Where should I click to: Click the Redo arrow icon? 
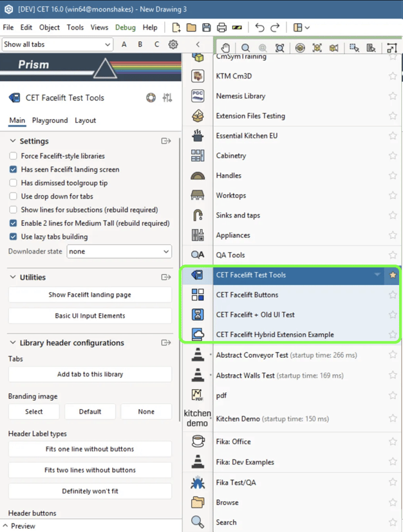[275, 28]
